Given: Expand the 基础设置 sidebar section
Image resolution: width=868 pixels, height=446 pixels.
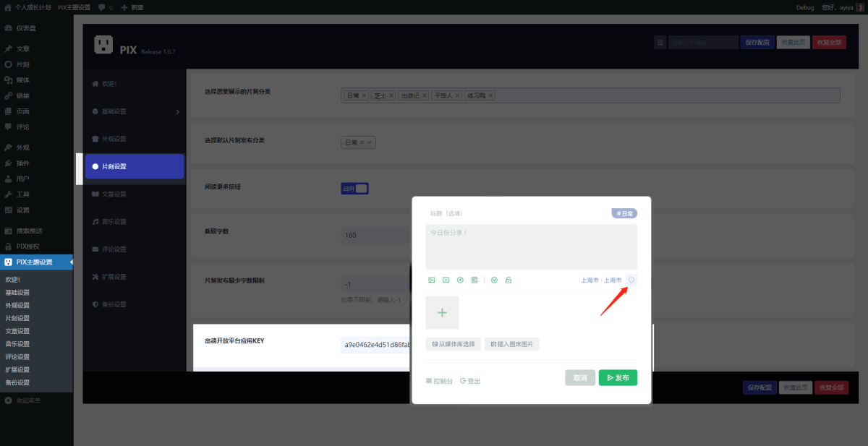Looking at the screenshot, I should [x=134, y=111].
